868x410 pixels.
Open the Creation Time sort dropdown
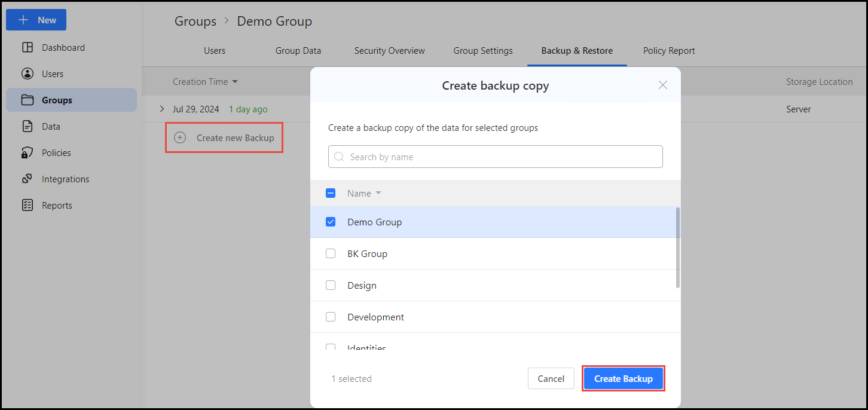pyautogui.click(x=235, y=81)
